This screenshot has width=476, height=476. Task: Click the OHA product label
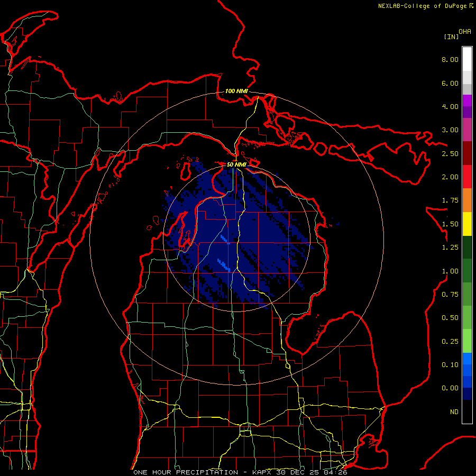pos(465,32)
